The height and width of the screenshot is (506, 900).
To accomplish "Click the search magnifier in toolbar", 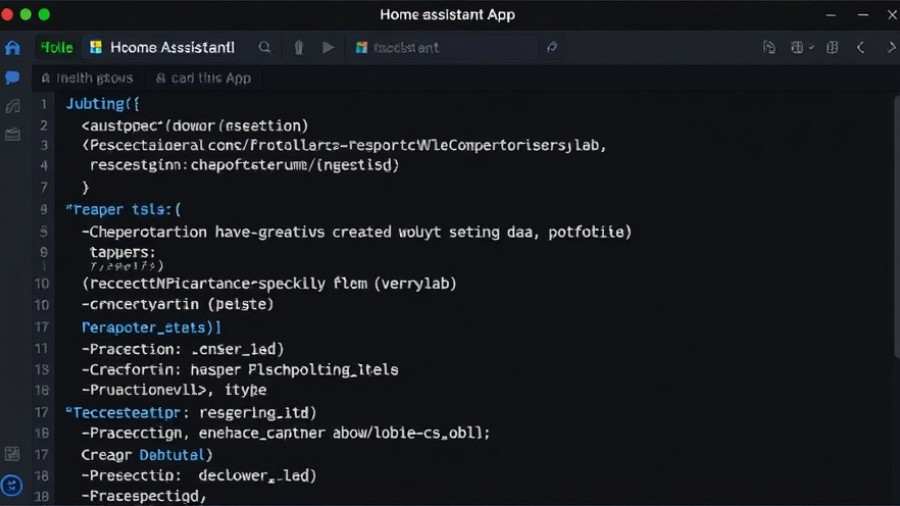I will (265, 47).
